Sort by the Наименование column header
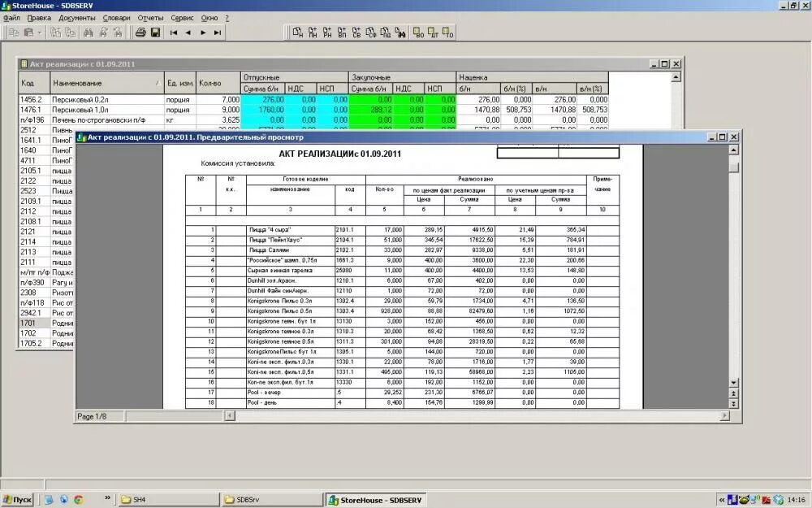812x508 pixels. pyautogui.click(x=107, y=83)
